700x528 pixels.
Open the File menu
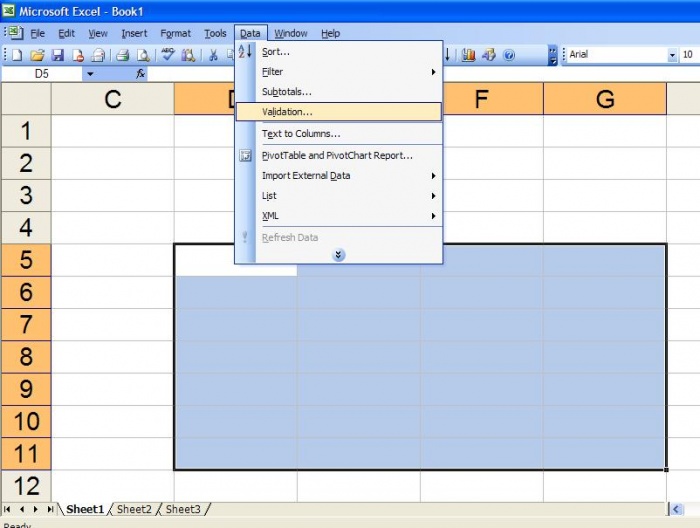pyautogui.click(x=38, y=33)
